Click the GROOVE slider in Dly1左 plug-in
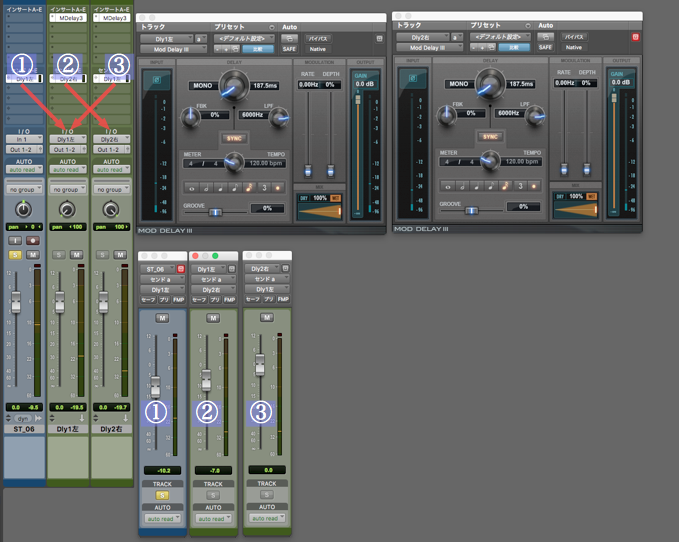This screenshot has width=679, height=542. pos(215,212)
